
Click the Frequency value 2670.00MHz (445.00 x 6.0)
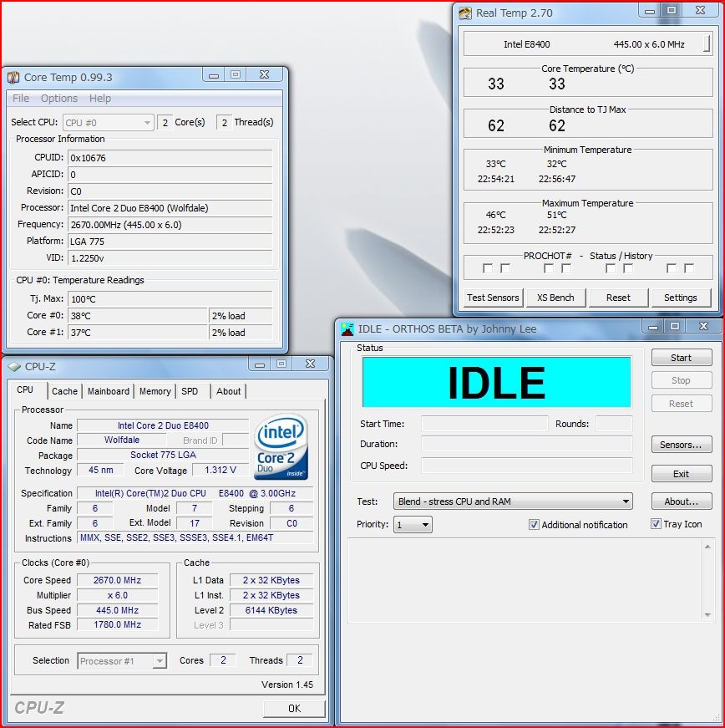170,225
